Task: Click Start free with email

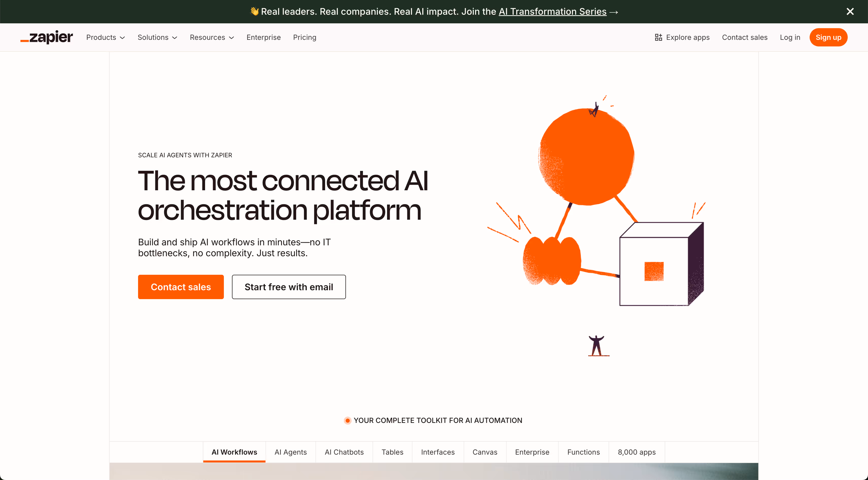Action: (288, 287)
